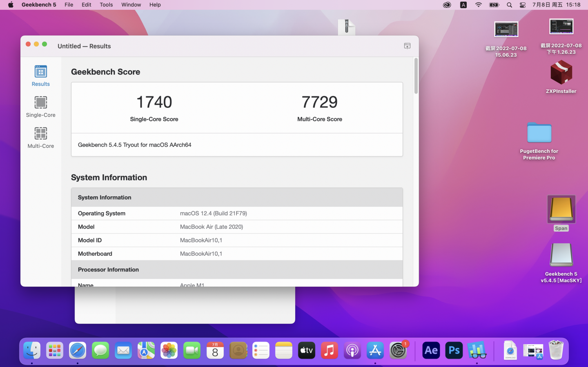Launch Apple TV from the Dock
This screenshot has height=367, width=588.
[307, 350]
